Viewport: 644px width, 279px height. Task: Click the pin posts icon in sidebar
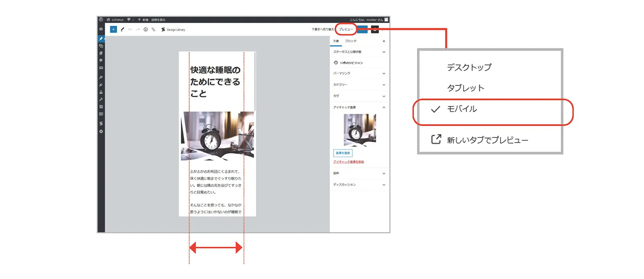click(101, 39)
